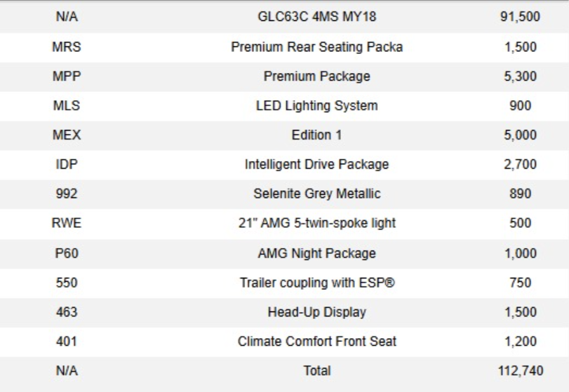Viewport: 569px width, 392px height.
Task: Select the Intelligent Drive Package row
Action: point(284,164)
